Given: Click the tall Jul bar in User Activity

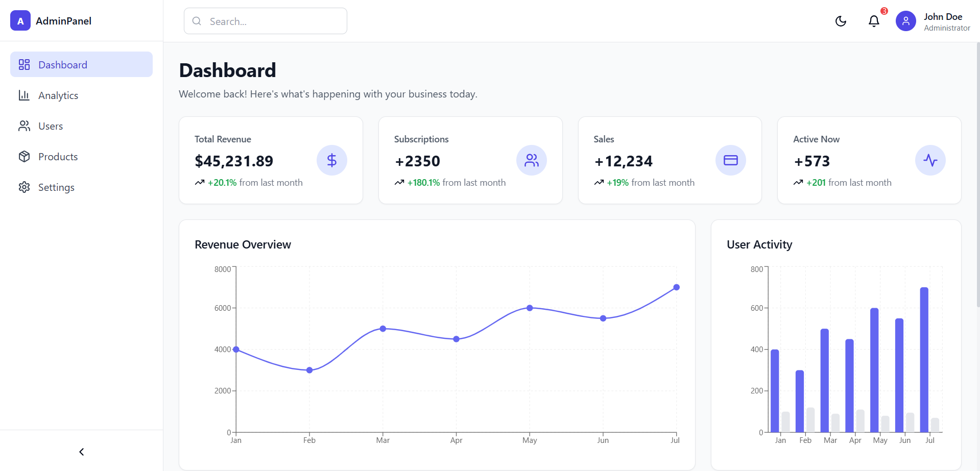Looking at the screenshot, I should pyautogui.click(x=924, y=359).
